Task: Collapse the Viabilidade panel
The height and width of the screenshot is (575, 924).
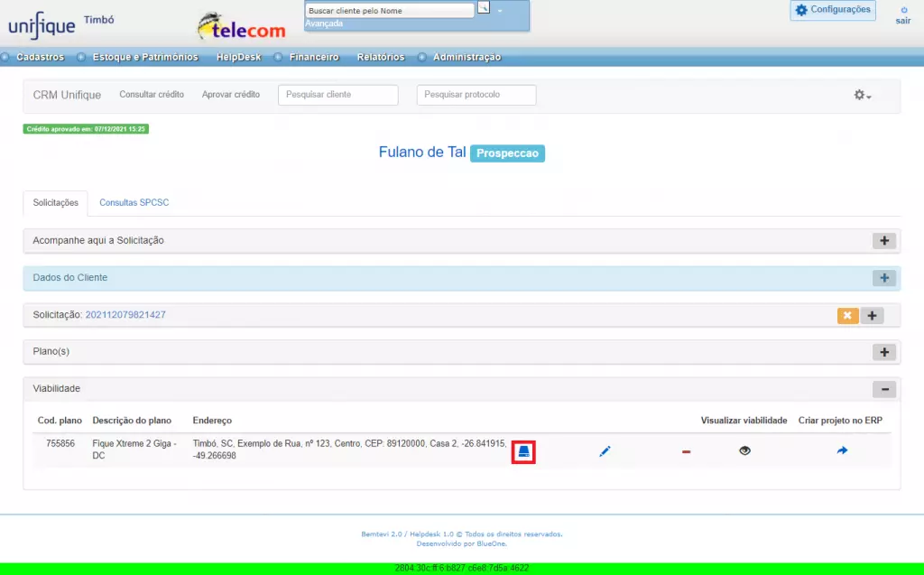Action: click(x=884, y=389)
